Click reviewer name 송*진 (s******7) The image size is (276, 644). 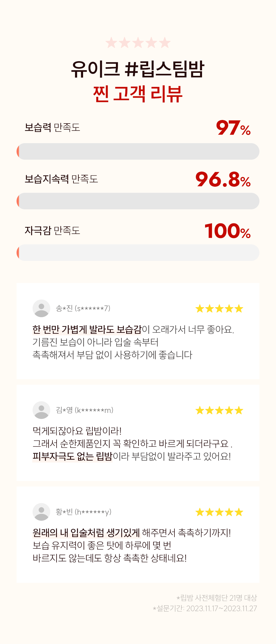83,308
